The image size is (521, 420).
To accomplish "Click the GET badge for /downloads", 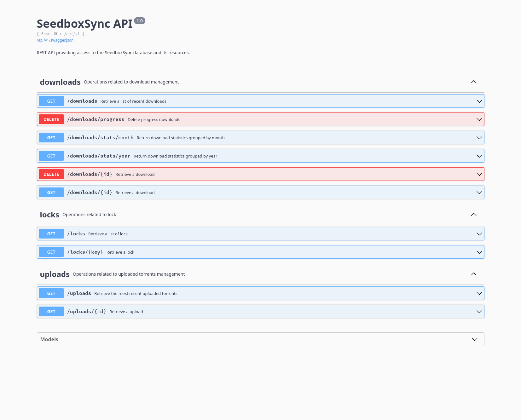I will [51, 101].
